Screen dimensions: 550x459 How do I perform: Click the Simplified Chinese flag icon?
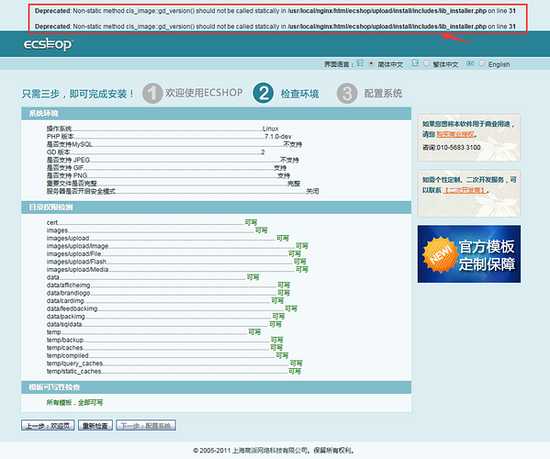click(x=360, y=63)
